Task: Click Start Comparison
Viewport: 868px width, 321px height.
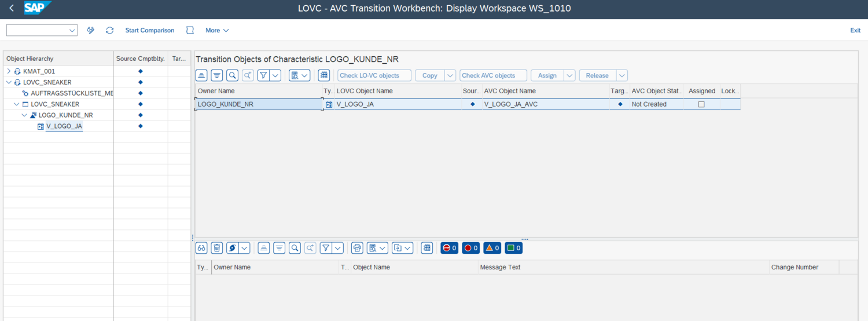Action: 149,30
